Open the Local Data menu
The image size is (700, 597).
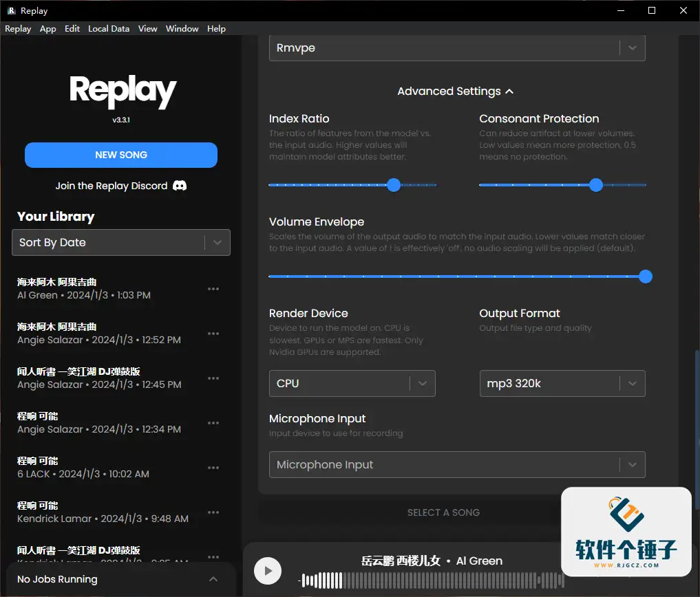[x=109, y=29]
